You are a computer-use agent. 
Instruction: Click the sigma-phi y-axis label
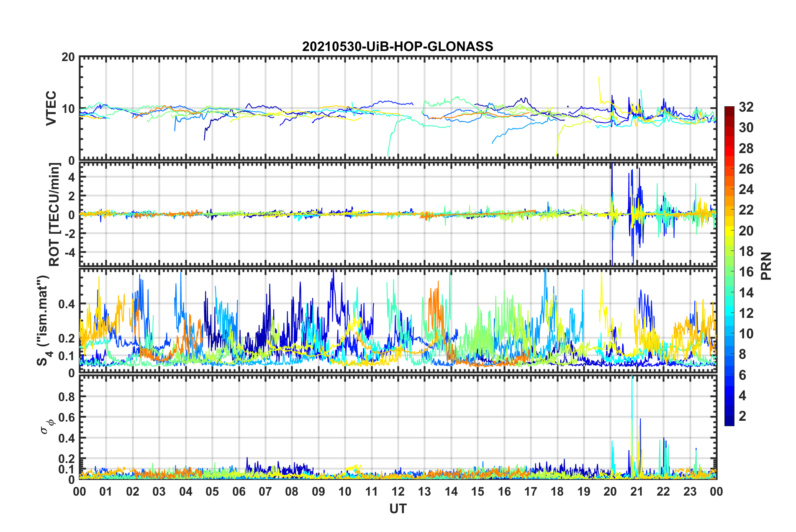pos(47,427)
